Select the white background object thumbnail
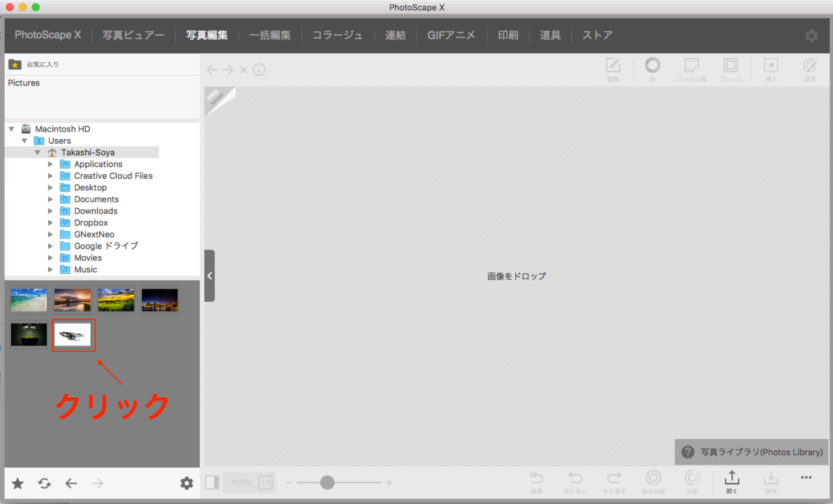 (x=73, y=335)
